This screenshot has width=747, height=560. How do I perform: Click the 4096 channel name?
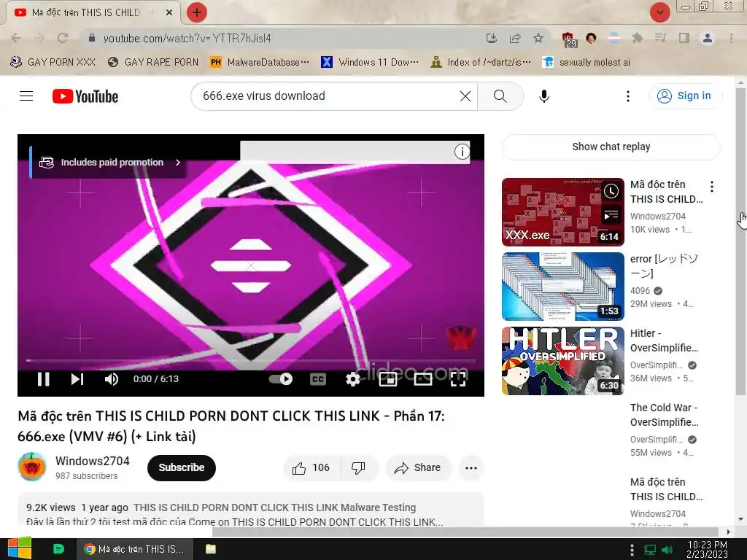[x=640, y=290]
